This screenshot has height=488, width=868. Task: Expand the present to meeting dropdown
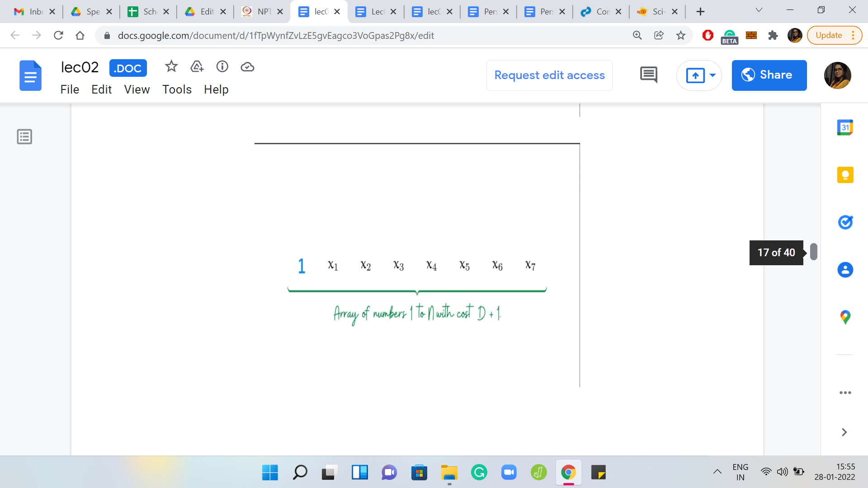click(713, 75)
